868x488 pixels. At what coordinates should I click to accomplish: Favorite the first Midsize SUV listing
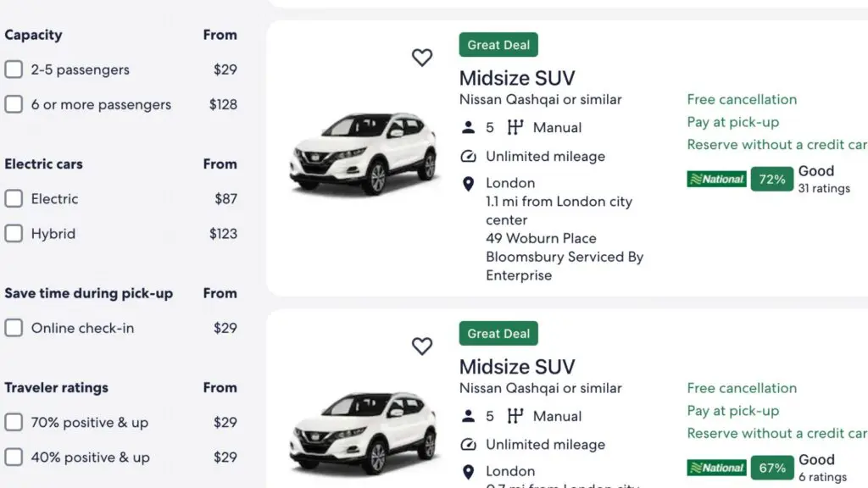pos(422,57)
